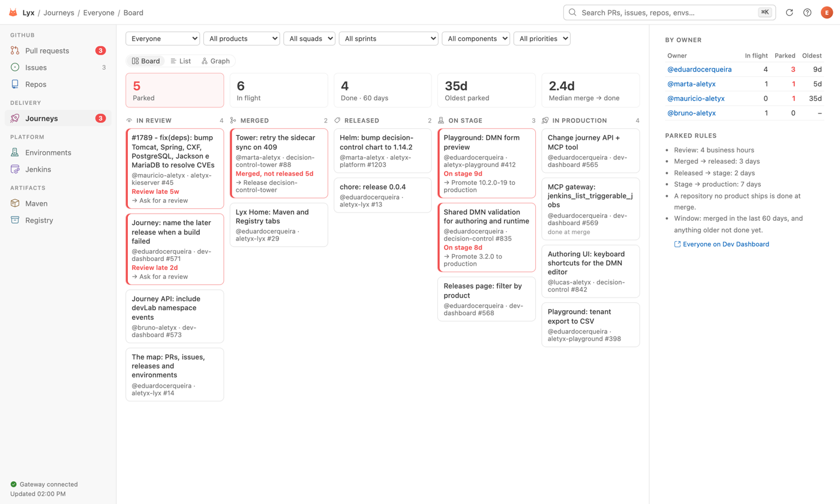The height and width of the screenshot is (504, 840).
Task: Click the Maven package icon
Action: point(15,204)
